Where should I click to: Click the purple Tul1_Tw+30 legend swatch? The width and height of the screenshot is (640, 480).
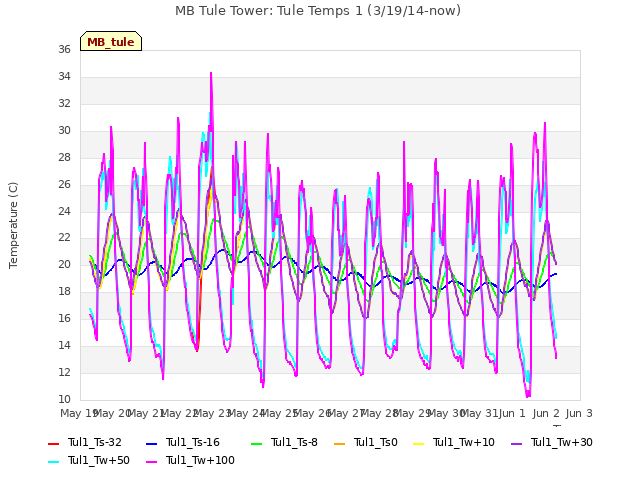(517, 443)
